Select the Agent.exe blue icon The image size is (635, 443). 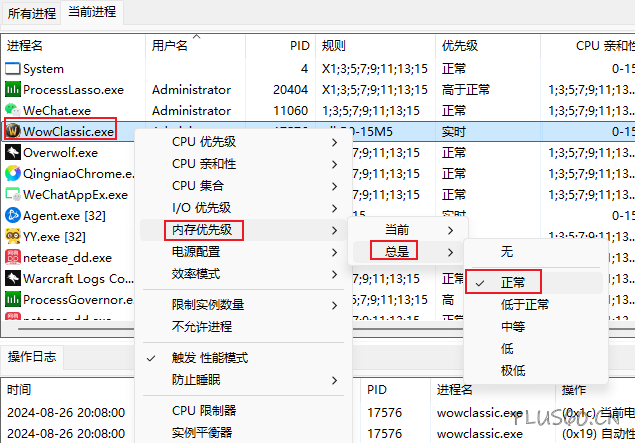(13, 215)
